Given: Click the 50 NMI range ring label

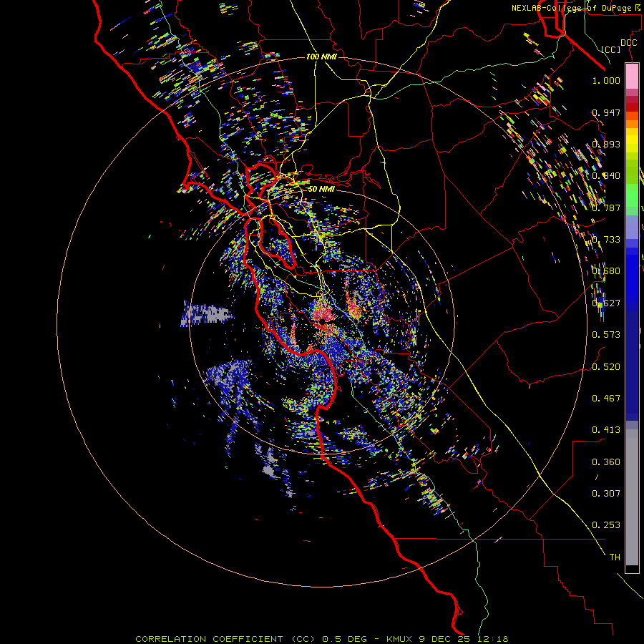Looking at the screenshot, I should click(321, 189).
